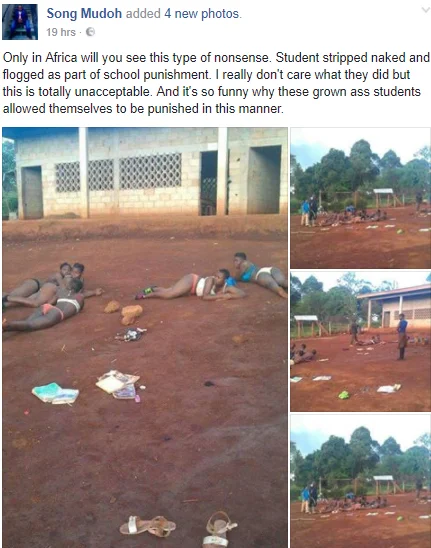The image size is (431, 548).
Task: Click the "4 new photos" link
Action: pos(203,14)
